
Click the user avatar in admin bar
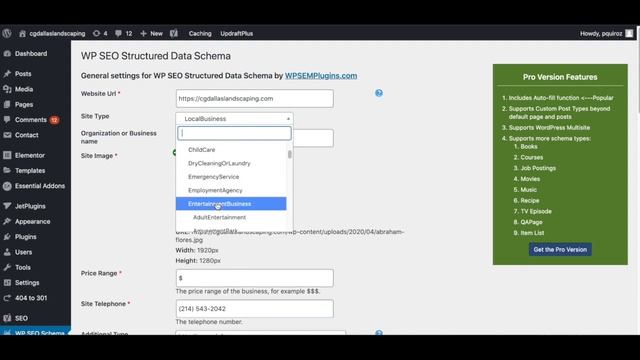click(x=629, y=33)
